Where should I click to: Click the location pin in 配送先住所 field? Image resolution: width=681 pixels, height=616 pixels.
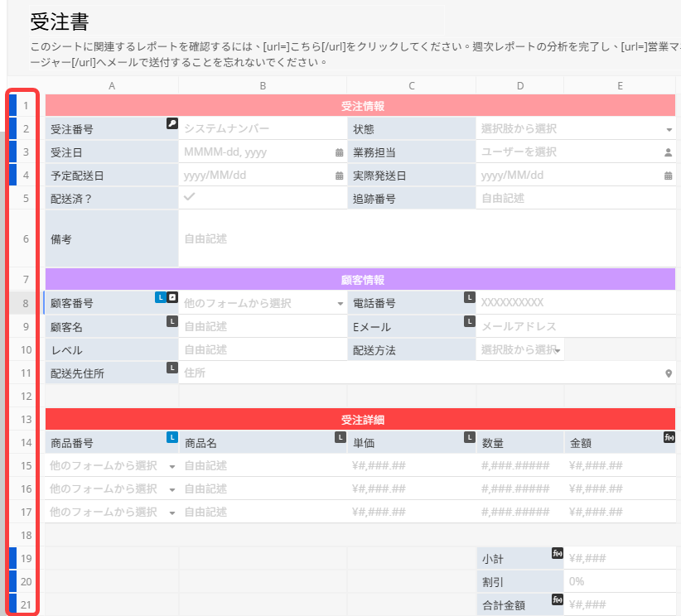(669, 373)
